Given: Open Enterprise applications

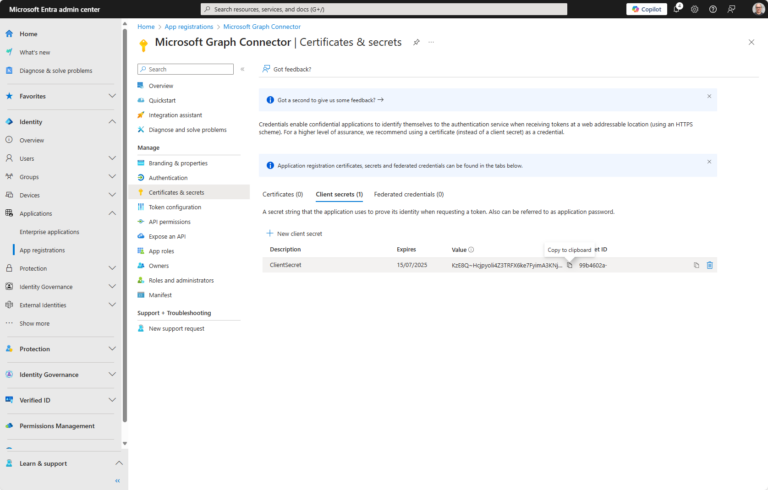Looking at the screenshot, I should [49, 232].
